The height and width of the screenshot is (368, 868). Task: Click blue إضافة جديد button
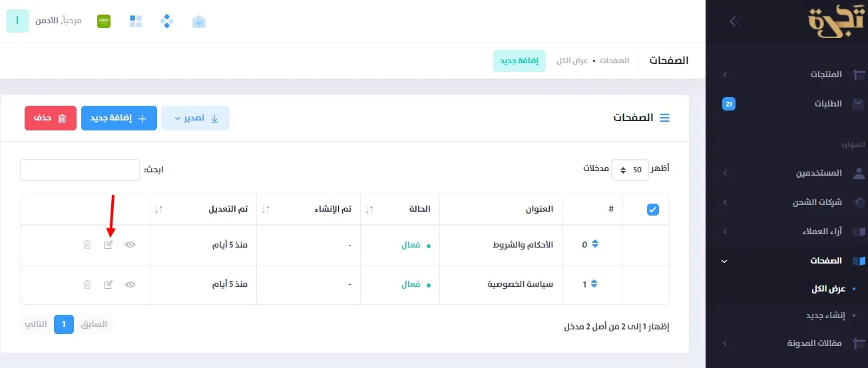[x=119, y=118]
